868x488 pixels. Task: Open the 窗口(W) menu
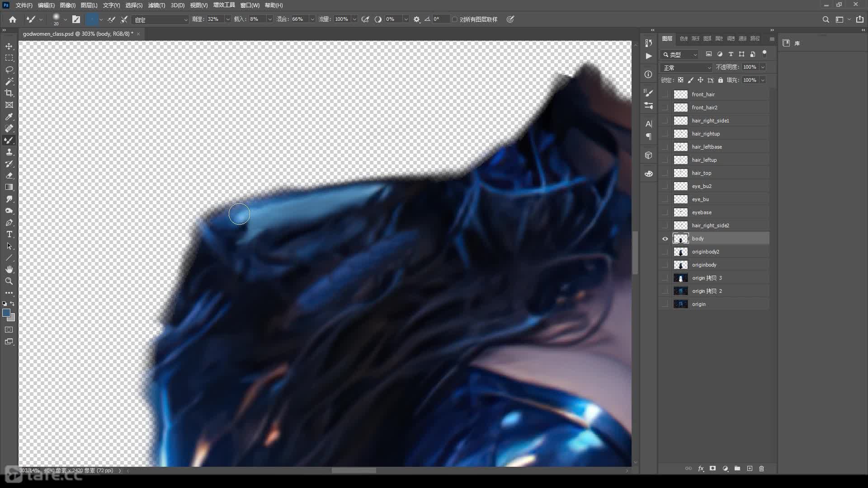[250, 5]
